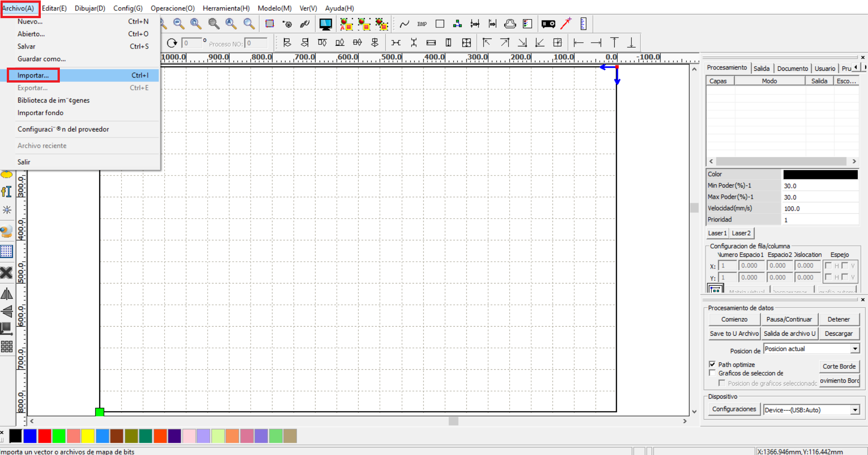Click the same width icon

(431, 43)
